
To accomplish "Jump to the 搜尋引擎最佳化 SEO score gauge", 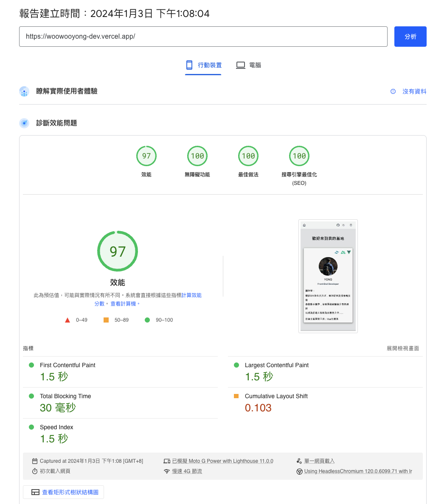I will click(x=299, y=156).
